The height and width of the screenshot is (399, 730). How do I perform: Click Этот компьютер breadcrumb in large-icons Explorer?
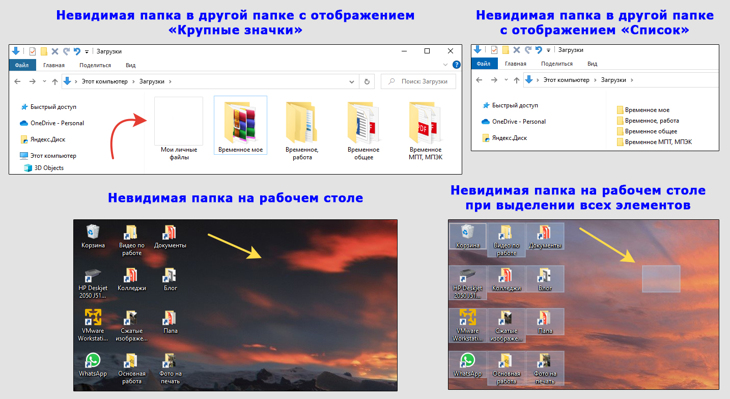(104, 81)
